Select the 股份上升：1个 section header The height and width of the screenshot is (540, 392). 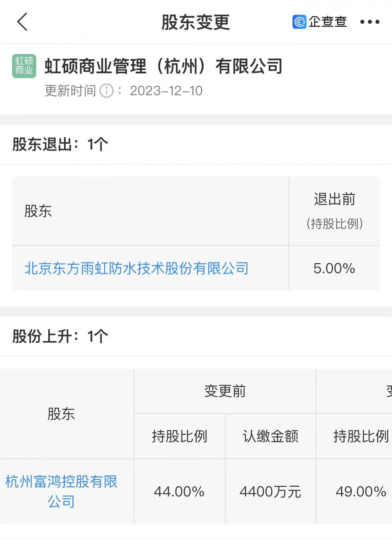tap(60, 336)
